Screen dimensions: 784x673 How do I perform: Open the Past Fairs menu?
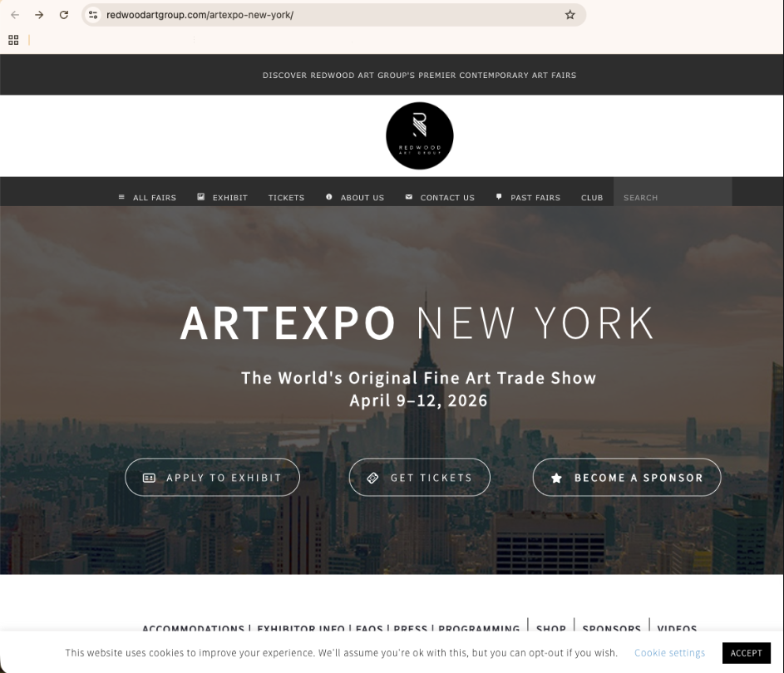tap(528, 198)
